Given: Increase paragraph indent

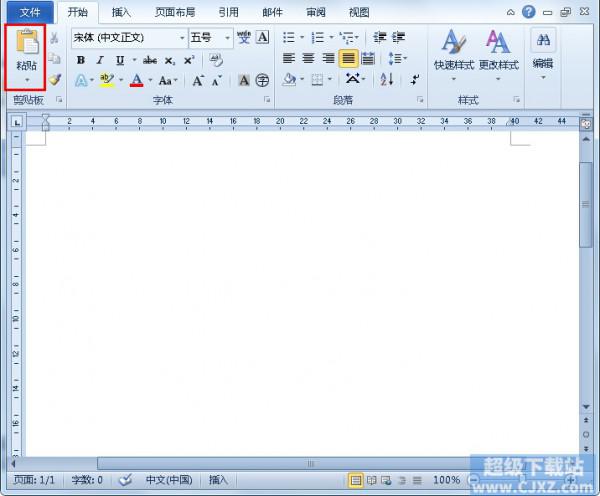Looking at the screenshot, I should [x=398, y=38].
